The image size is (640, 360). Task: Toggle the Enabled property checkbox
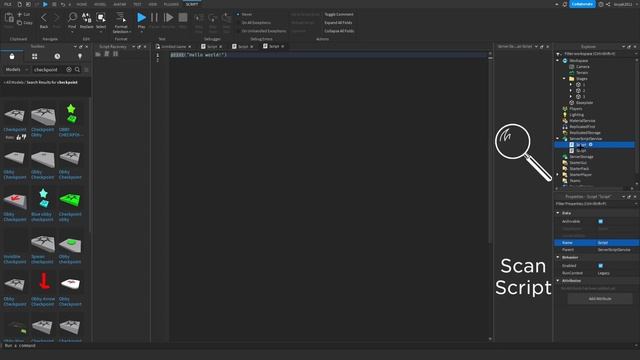click(600, 266)
